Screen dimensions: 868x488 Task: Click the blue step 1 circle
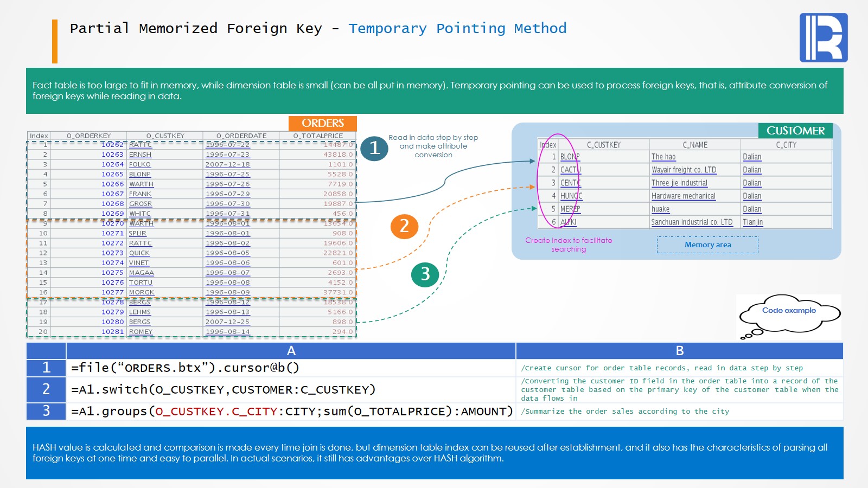[x=374, y=148]
